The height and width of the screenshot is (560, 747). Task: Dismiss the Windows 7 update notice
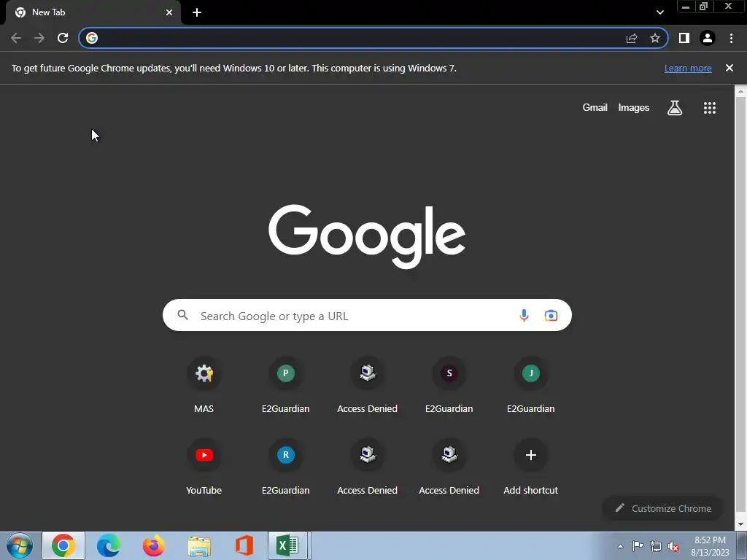pyautogui.click(x=729, y=68)
